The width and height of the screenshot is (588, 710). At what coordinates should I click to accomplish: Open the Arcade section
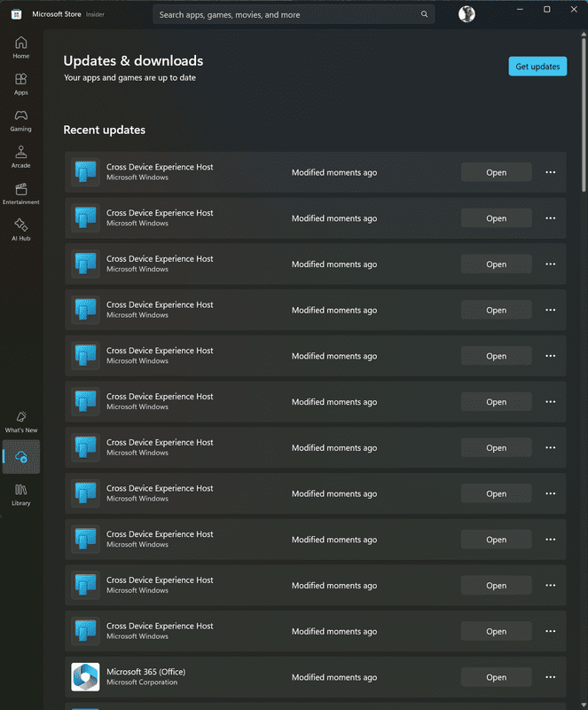point(20,157)
